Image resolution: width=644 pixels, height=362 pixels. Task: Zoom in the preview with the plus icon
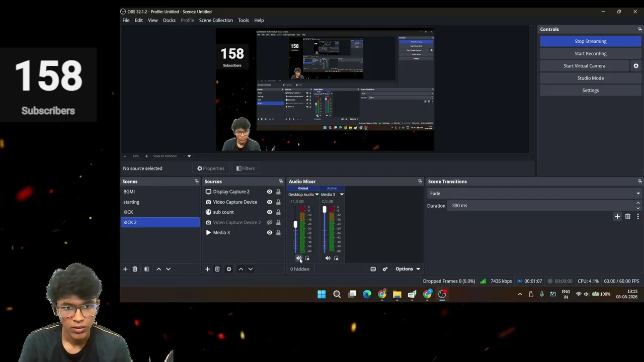146,156
